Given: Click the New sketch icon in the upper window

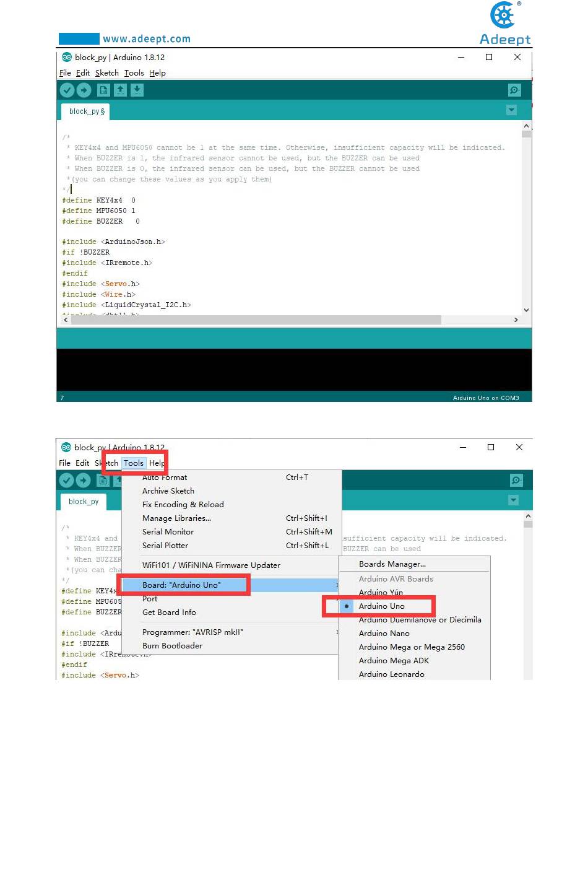Looking at the screenshot, I should point(104,90).
